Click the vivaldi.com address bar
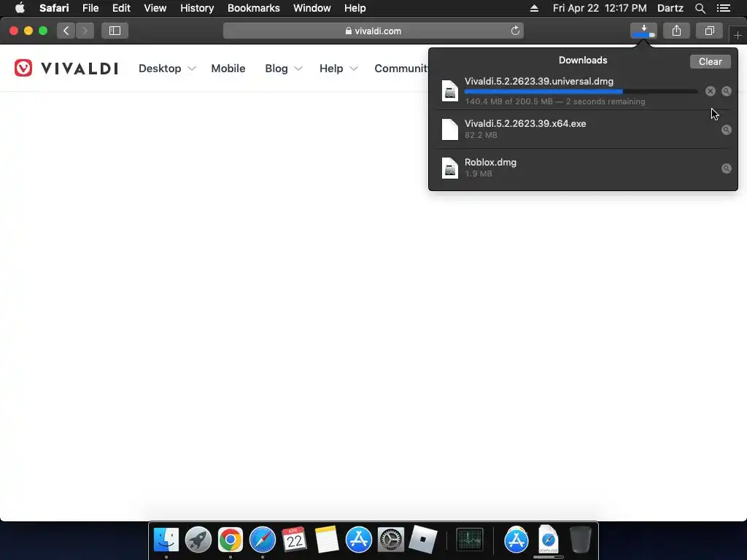 coord(373,31)
